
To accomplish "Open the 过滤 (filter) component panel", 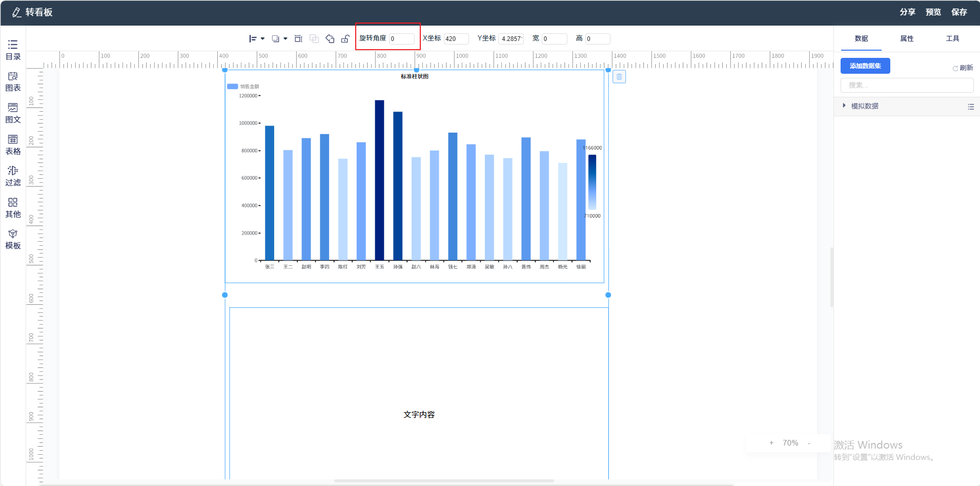I will point(13,176).
